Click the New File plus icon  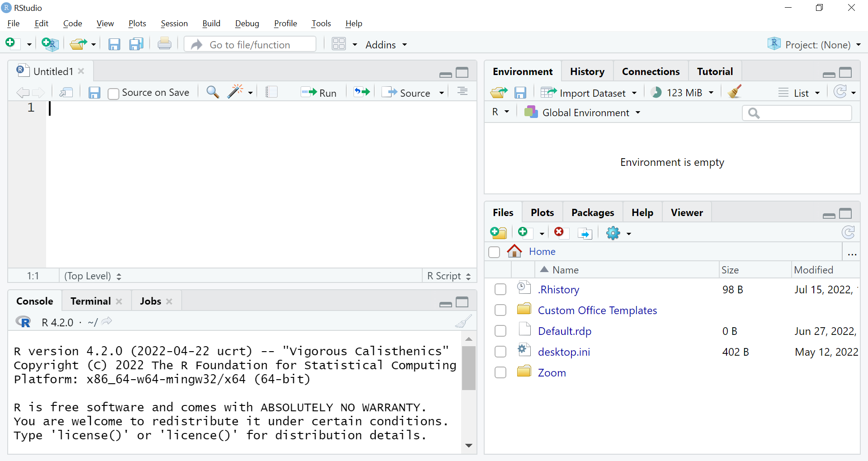click(x=10, y=43)
